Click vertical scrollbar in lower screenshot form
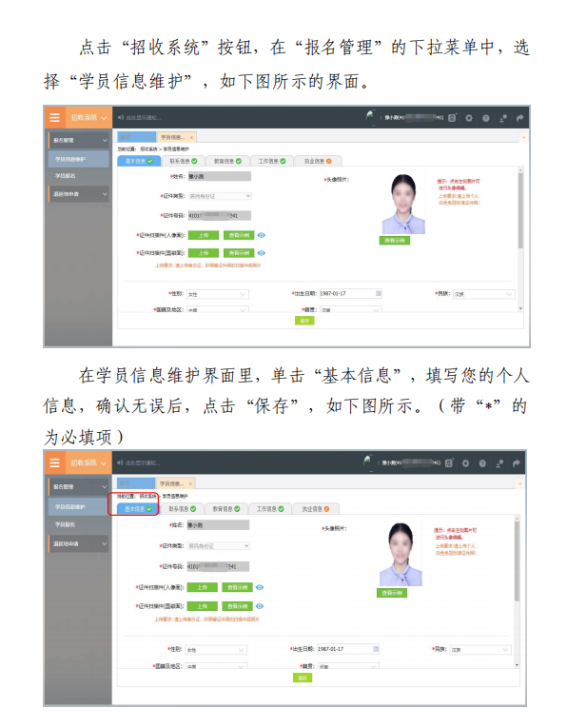Viewport: 567px width, 728px height. 517,561
